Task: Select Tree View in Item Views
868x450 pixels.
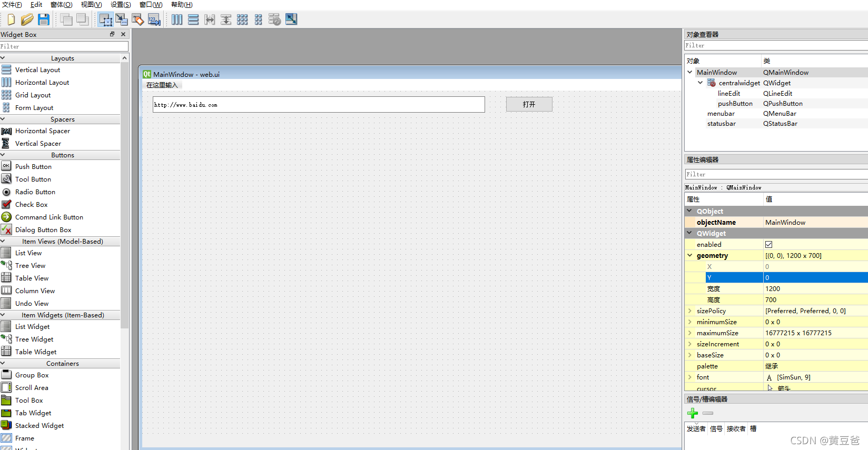Action: 30,265
